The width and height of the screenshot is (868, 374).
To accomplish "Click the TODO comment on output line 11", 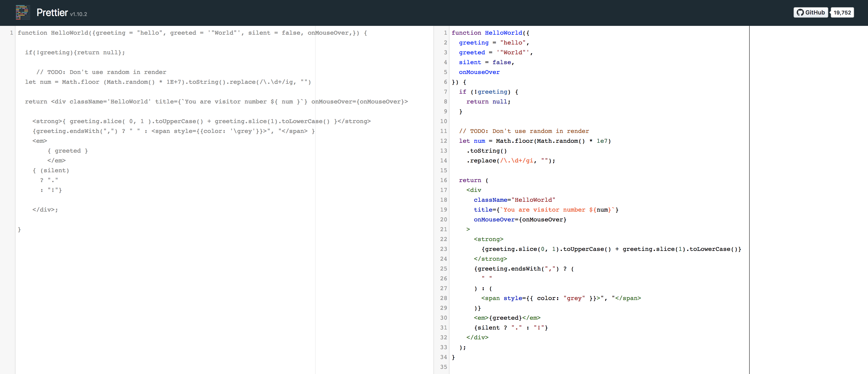I will point(524,131).
